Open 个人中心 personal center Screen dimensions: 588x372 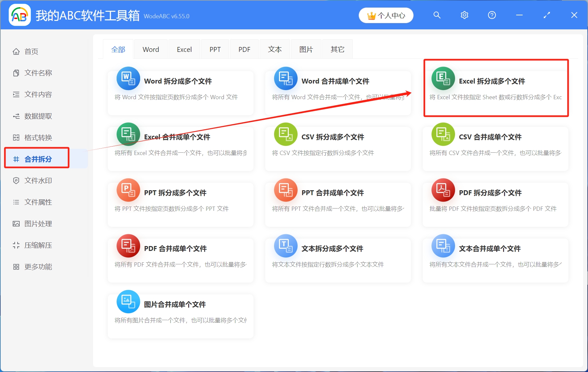tap(386, 15)
